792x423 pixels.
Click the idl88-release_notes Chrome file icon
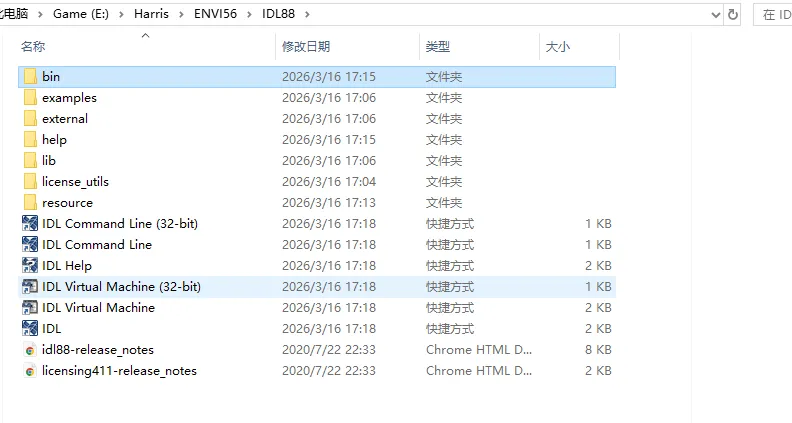[x=30, y=350]
